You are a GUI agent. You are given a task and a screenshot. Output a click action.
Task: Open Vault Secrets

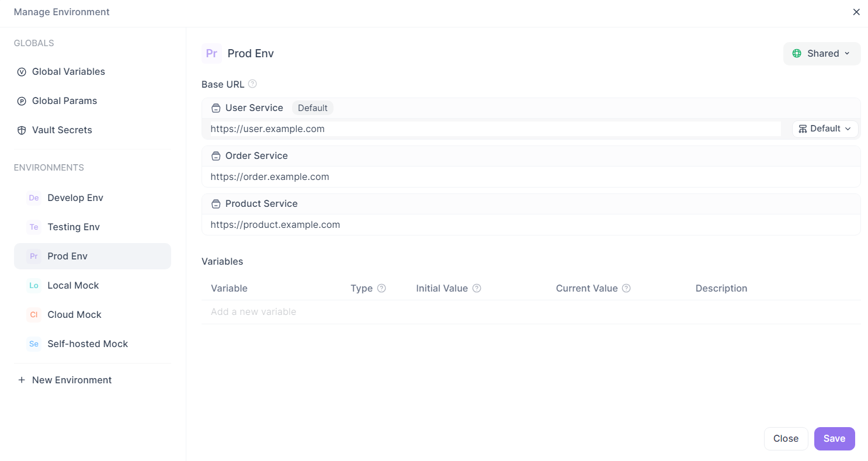point(92,130)
